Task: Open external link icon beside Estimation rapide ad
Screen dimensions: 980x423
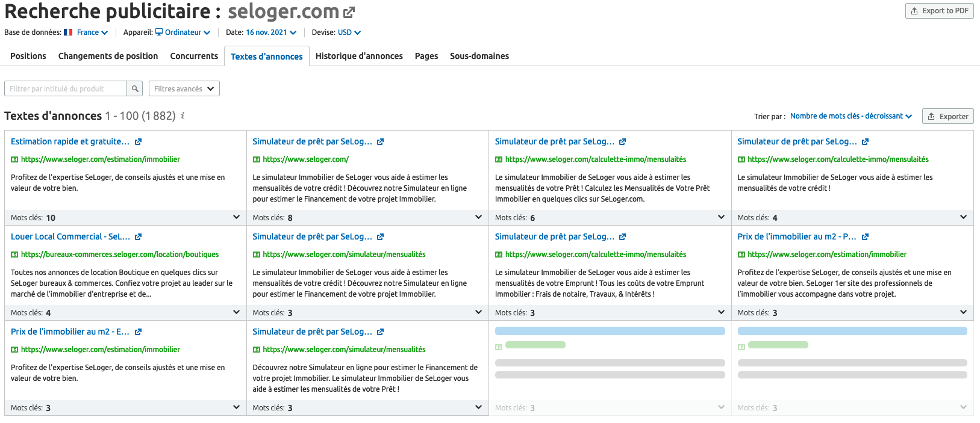Action: pos(138,142)
